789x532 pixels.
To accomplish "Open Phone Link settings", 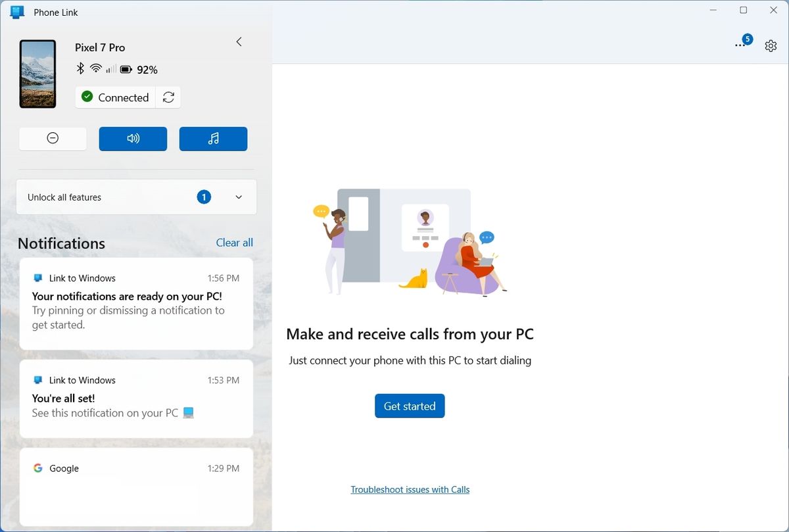I will (771, 46).
